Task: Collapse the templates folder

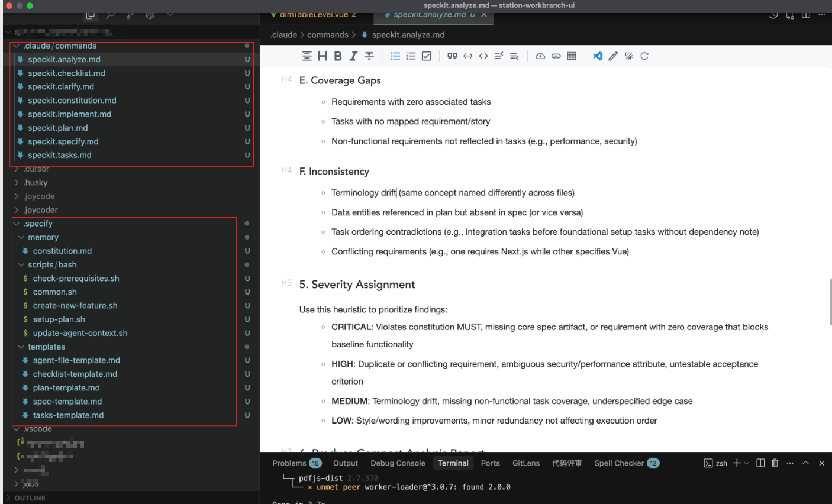Action: [21, 347]
